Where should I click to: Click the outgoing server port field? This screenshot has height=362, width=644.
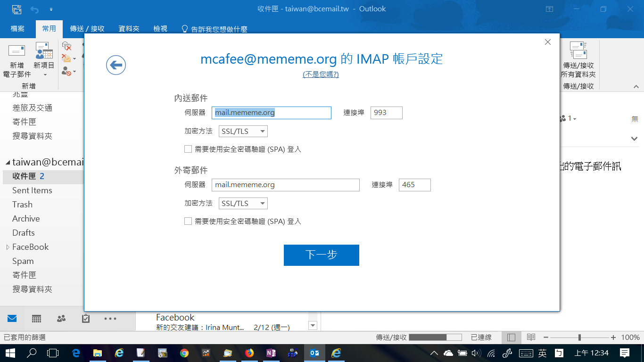pyautogui.click(x=414, y=185)
